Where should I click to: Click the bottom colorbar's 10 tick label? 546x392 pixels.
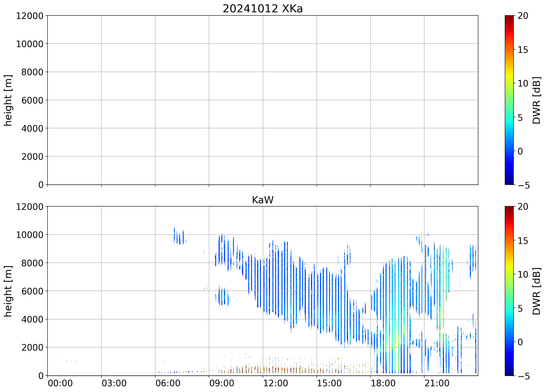tap(523, 274)
